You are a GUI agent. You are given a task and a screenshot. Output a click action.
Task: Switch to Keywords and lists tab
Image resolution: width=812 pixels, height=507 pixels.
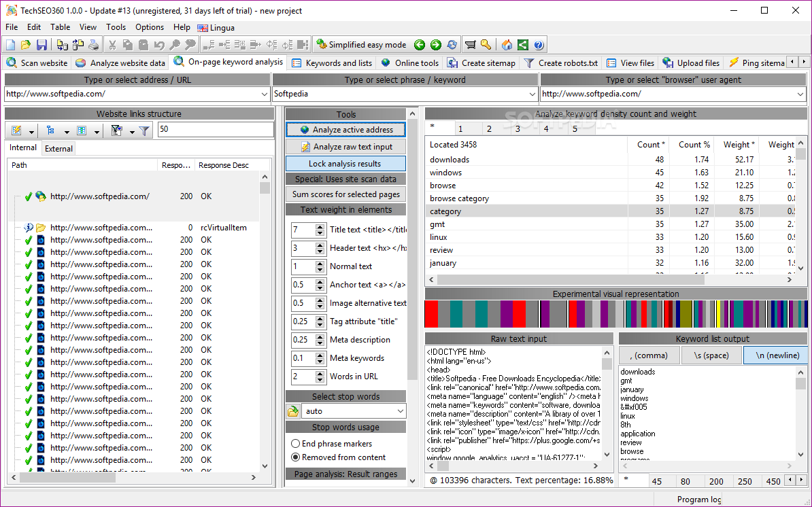pyautogui.click(x=332, y=63)
